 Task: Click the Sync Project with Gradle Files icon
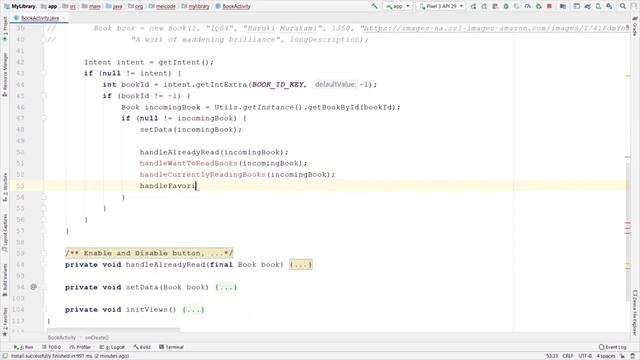click(x=587, y=6)
